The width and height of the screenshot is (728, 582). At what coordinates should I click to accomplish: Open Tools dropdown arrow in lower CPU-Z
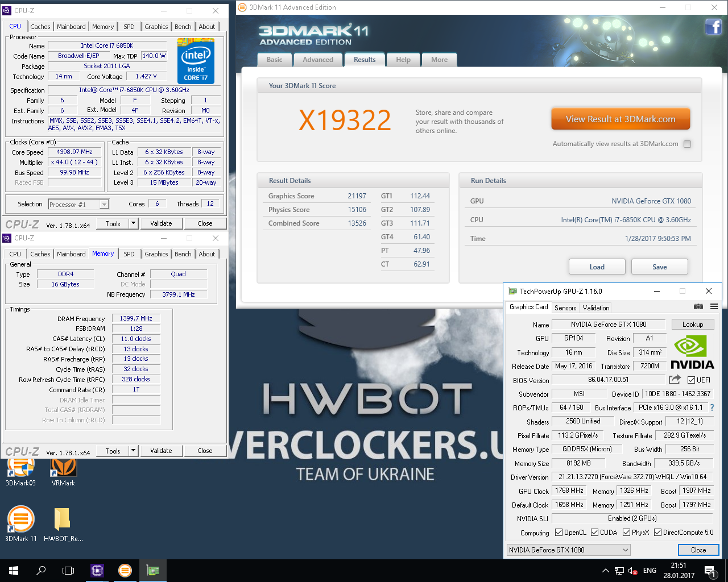point(134,451)
